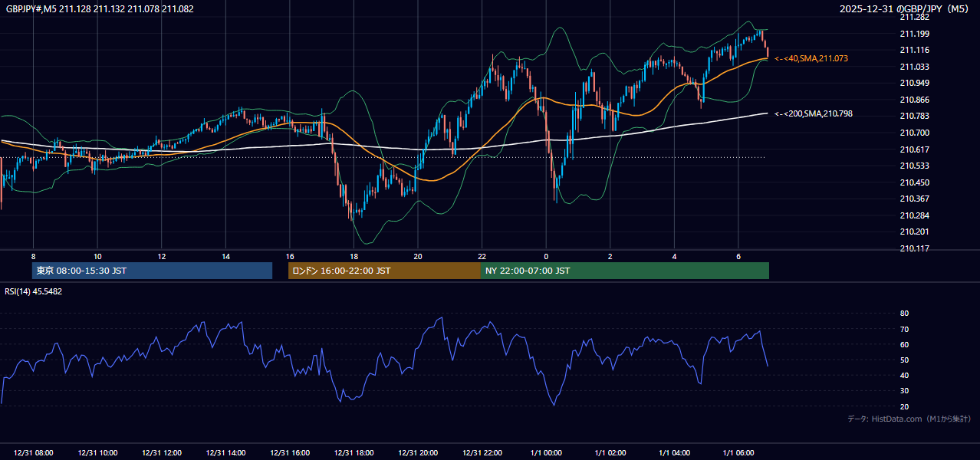Select the 40 SMA label showing 211.073

click(x=811, y=58)
